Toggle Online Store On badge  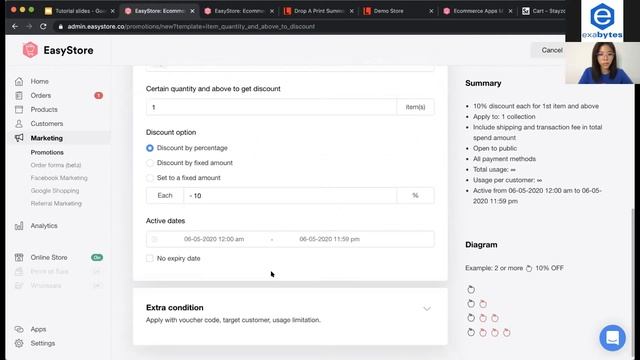click(97, 258)
